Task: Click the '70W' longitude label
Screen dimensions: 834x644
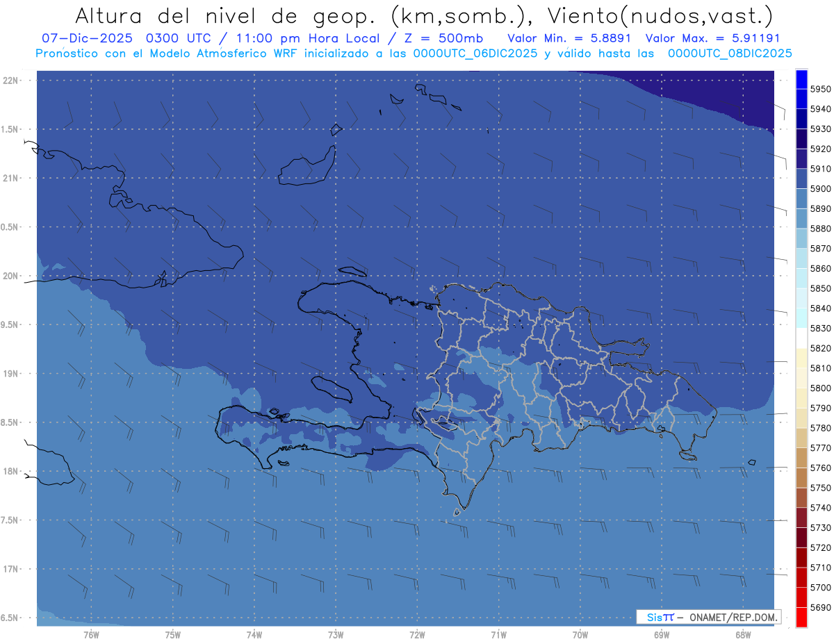Action: [580, 635]
